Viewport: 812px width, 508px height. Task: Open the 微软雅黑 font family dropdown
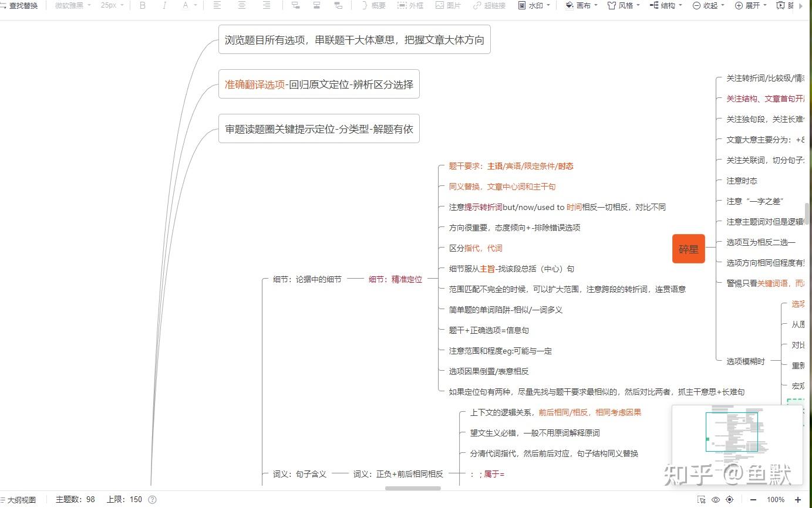tap(73, 5)
